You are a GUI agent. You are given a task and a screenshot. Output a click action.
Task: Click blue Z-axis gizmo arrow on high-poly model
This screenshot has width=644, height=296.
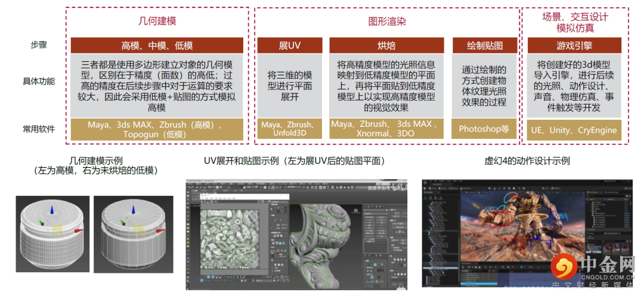52,210
